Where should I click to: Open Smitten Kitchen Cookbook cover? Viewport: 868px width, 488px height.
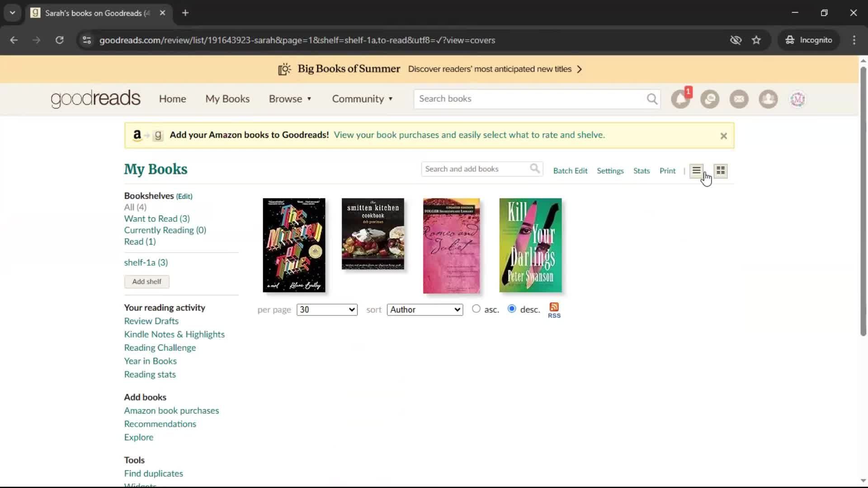click(x=373, y=234)
